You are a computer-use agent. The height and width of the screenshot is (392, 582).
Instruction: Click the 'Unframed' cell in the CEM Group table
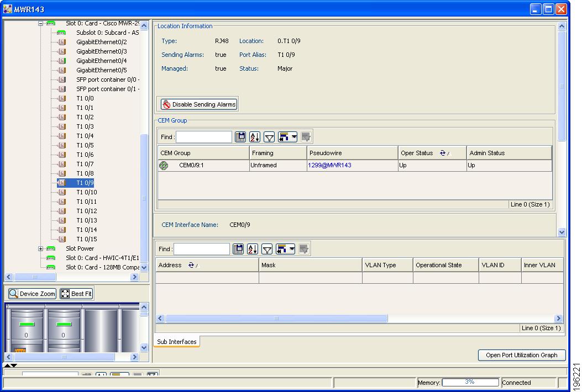pyautogui.click(x=278, y=166)
